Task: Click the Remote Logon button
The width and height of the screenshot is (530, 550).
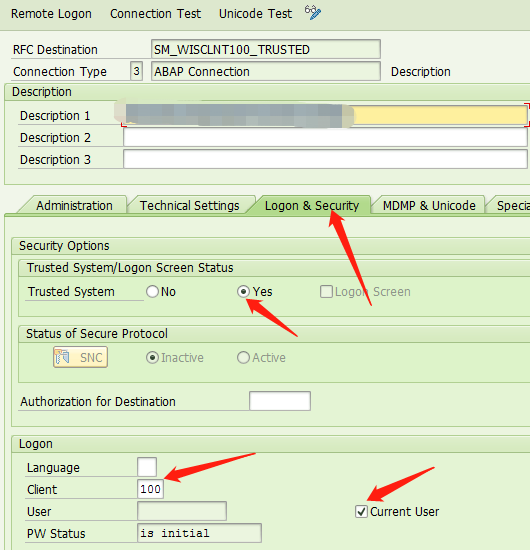Action: click(x=51, y=14)
